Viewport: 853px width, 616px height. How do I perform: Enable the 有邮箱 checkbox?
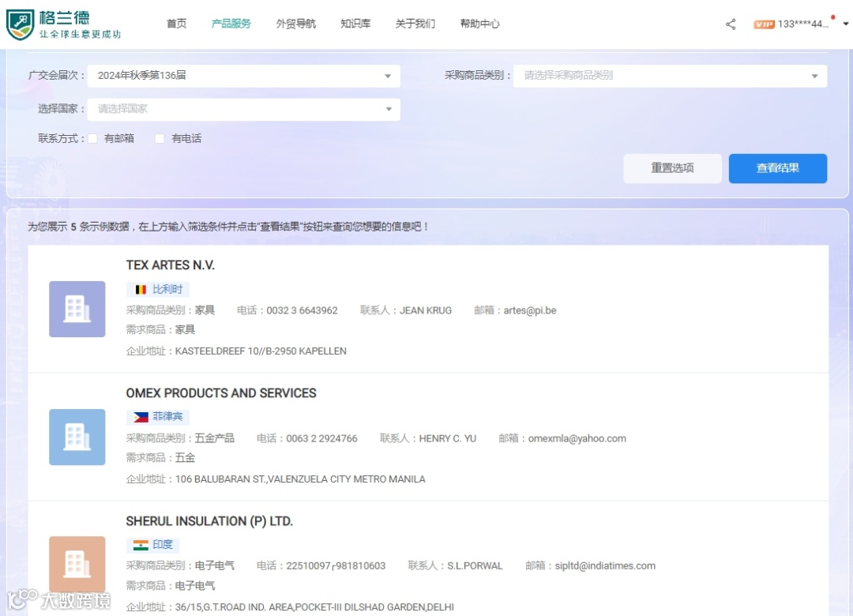pos(93,139)
